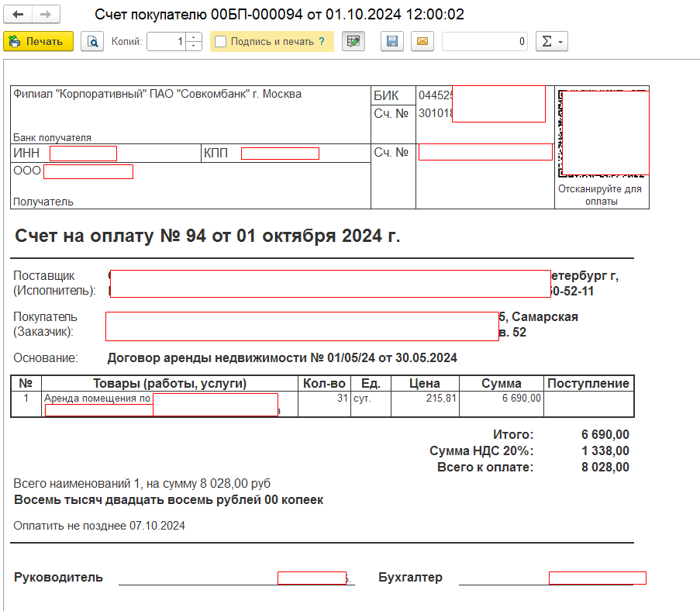Open the Sigma sum dropdown

point(552,42)
